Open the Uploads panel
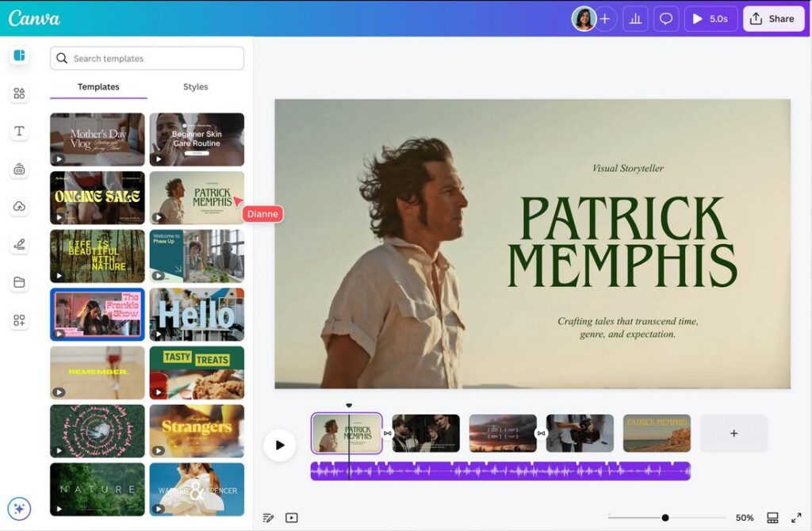812x531 pixels. [19, 206]
